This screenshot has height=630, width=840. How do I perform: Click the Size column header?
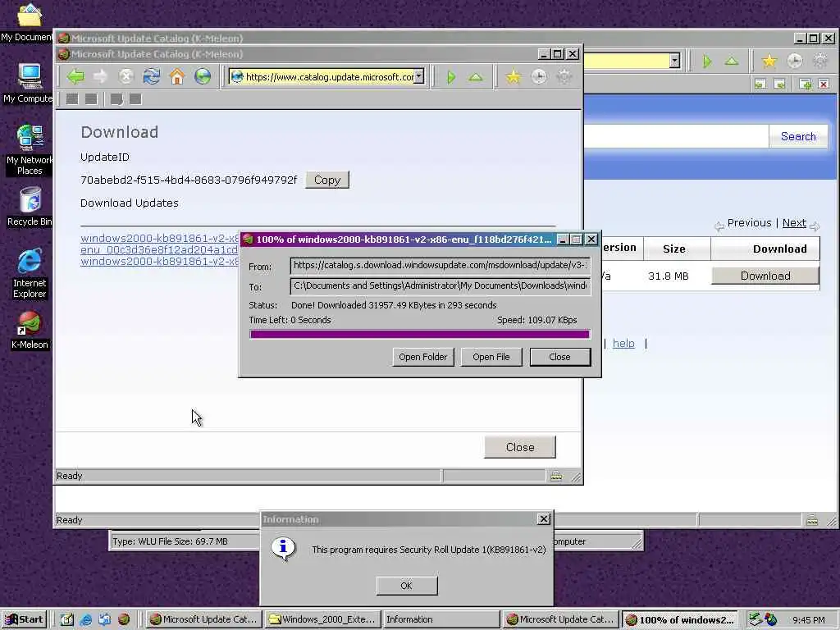pyautogui.click(x=674, y=249)
